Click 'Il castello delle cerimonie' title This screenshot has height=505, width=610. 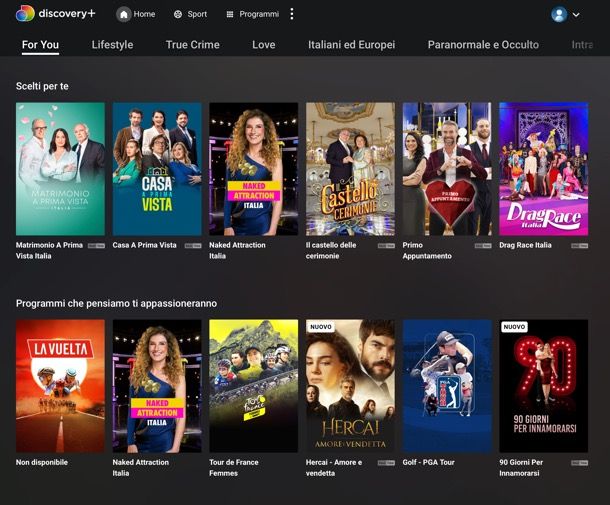[x=331, y=251]
